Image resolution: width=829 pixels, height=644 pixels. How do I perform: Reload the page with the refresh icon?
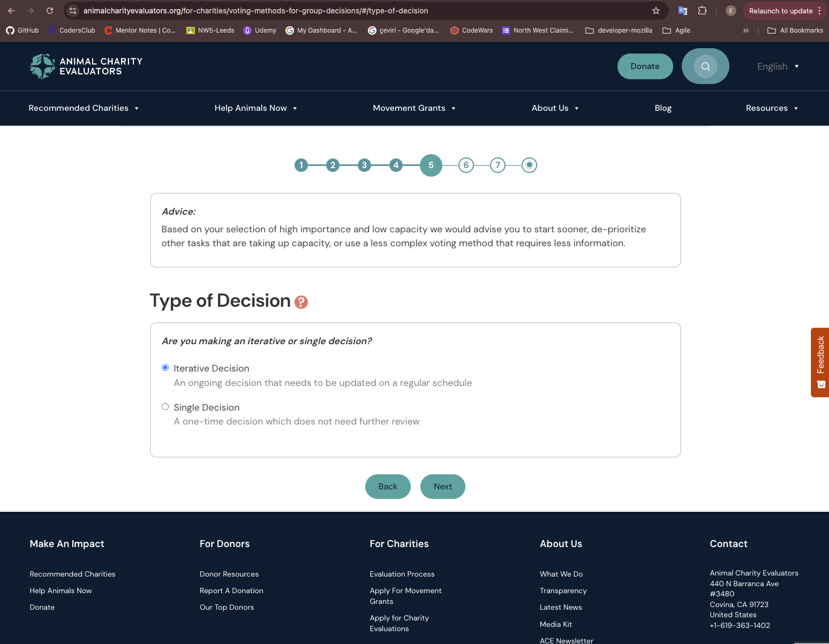click(x=50, y=11)
